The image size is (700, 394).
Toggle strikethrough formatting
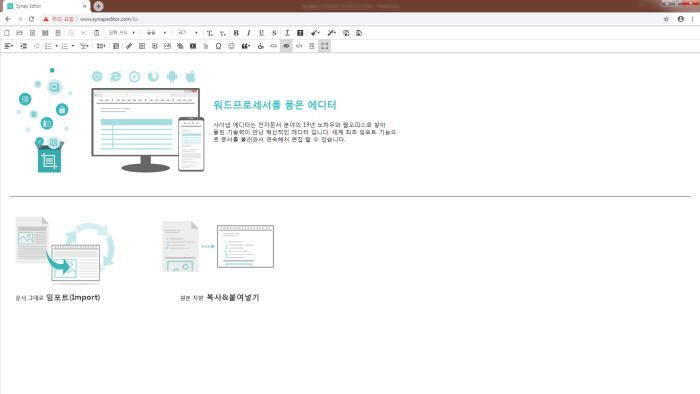(x=274, y=33)
